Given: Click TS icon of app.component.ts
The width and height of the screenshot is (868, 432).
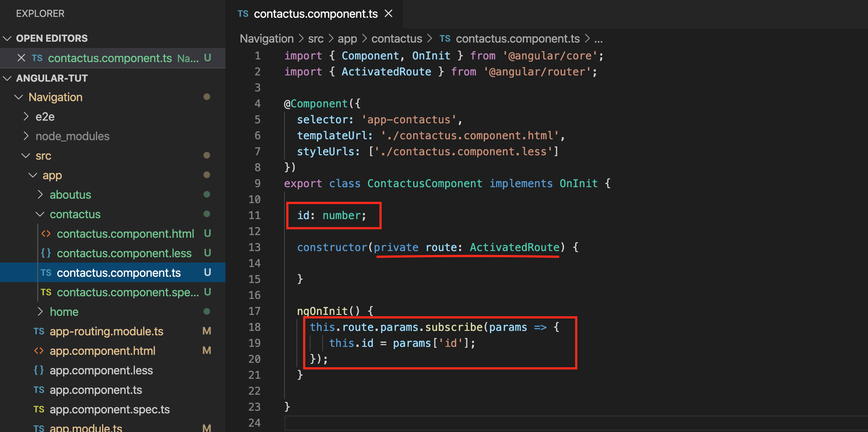Looking at the screenshot, I should click(39, 389).
